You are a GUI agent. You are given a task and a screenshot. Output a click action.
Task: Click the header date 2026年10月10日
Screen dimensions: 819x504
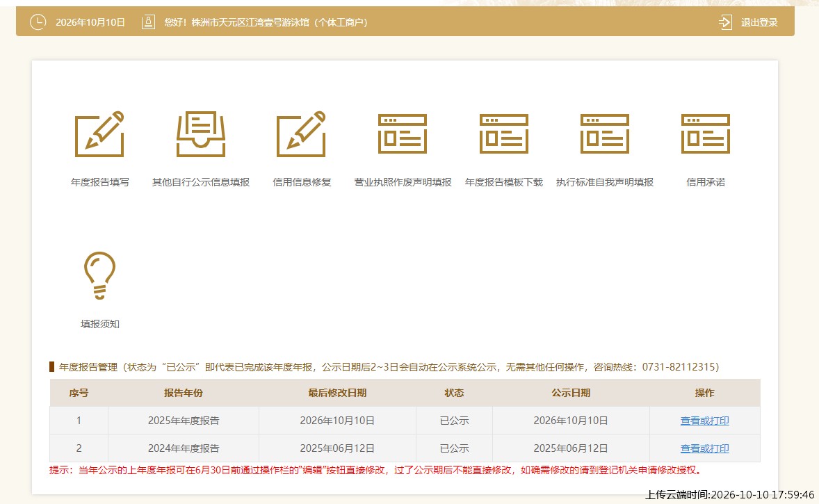click(x=90, y=22)
